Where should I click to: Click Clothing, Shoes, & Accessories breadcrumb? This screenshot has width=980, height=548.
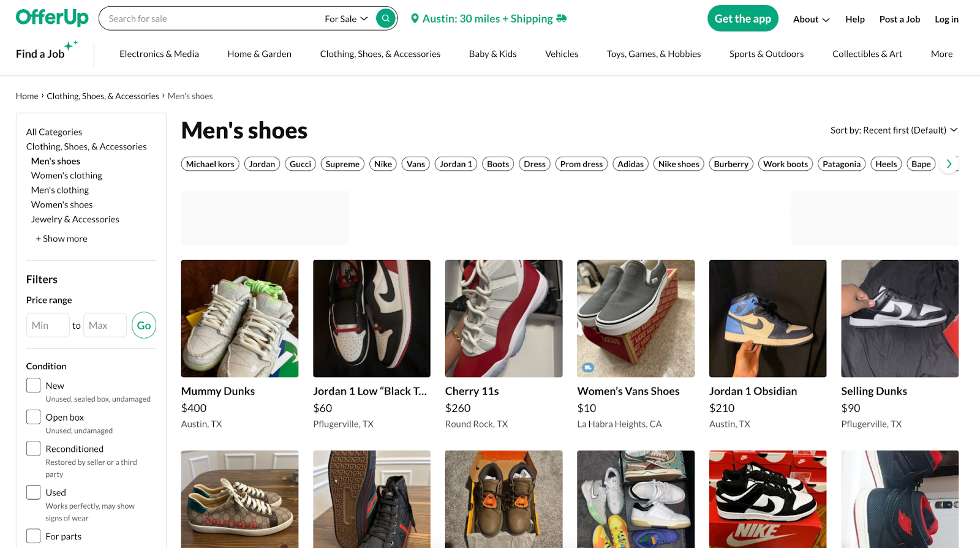(x=103, y=96)
